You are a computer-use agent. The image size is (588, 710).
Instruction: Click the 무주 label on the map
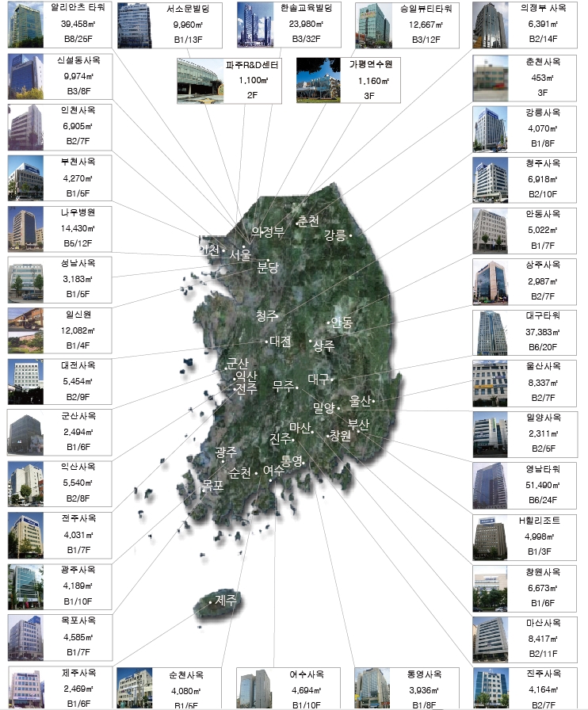(x=283, y=386)
